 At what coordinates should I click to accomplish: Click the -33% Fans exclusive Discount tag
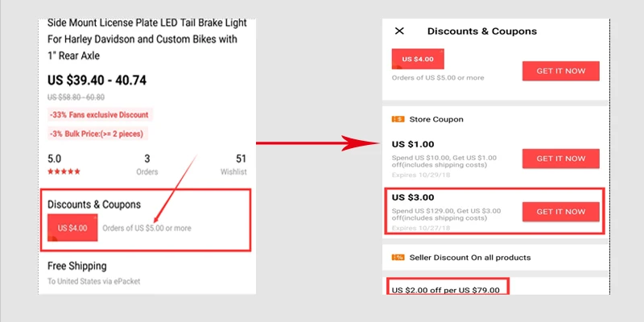tap(100, 114)
